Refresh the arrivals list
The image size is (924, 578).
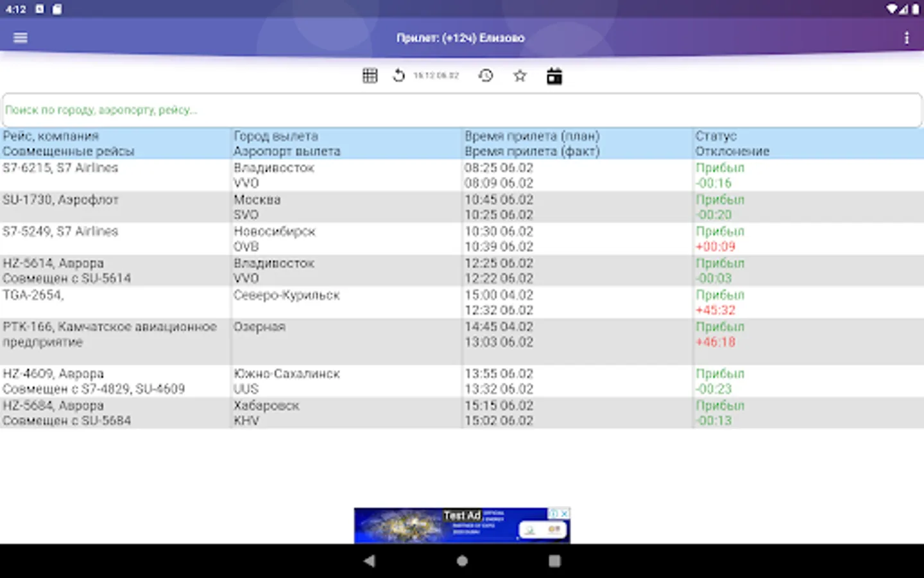pos(398,76)
